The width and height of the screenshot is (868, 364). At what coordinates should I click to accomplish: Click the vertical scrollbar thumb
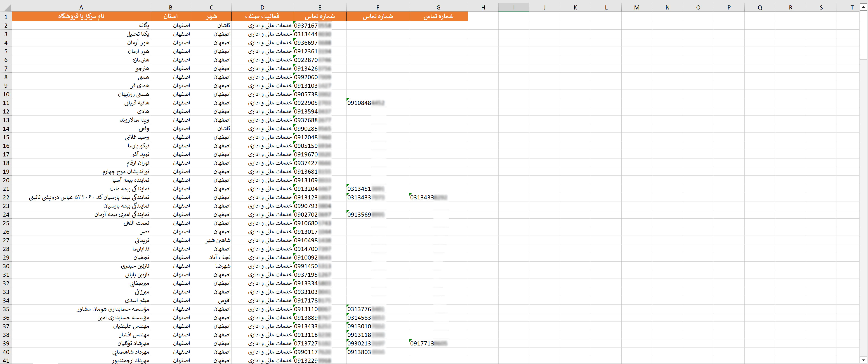(x=863, y=35)
